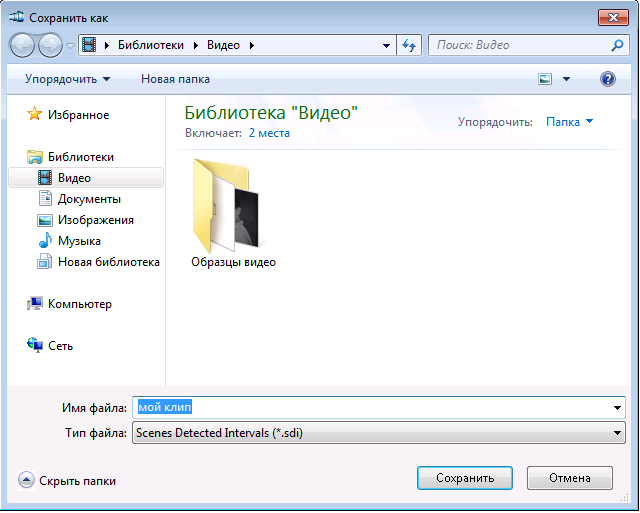Screen dimensions: 640x513
Task: Select Видео library in the sidebar
Action: (x=86, y=178)
